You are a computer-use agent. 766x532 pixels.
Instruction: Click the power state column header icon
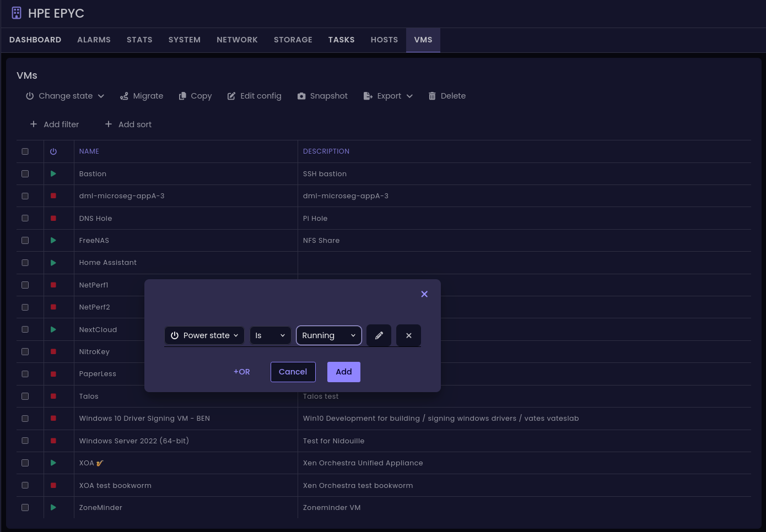tap(53, 151)
